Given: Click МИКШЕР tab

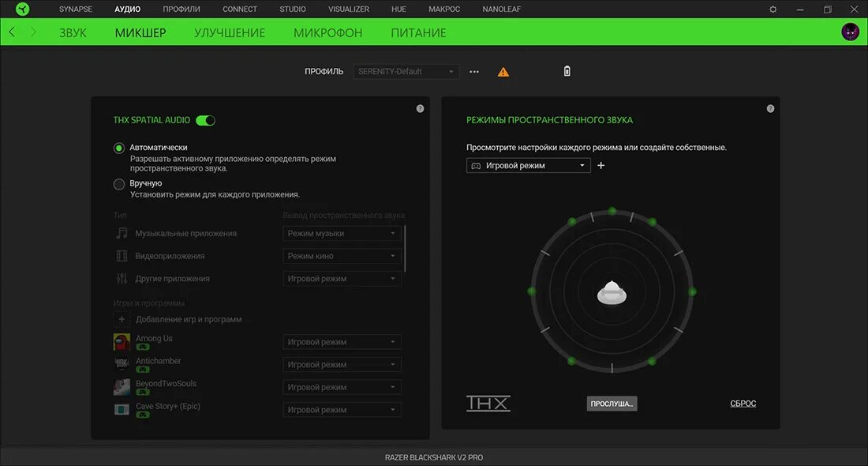Looking at the screenshot, I should (x=140, y=32).
